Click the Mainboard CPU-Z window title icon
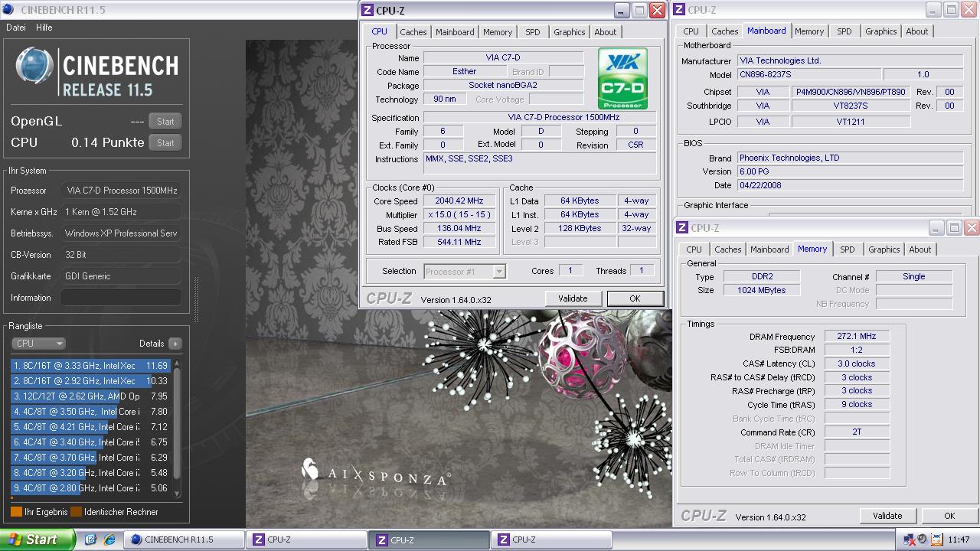 [x=679, y=10]
